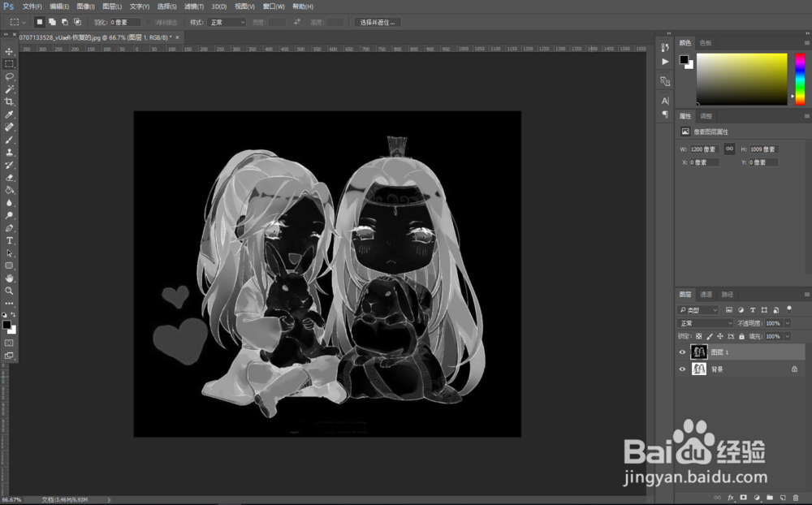Select the Eyedropper tool
Screen dimensions: 812x505
(x=9, y=114)
